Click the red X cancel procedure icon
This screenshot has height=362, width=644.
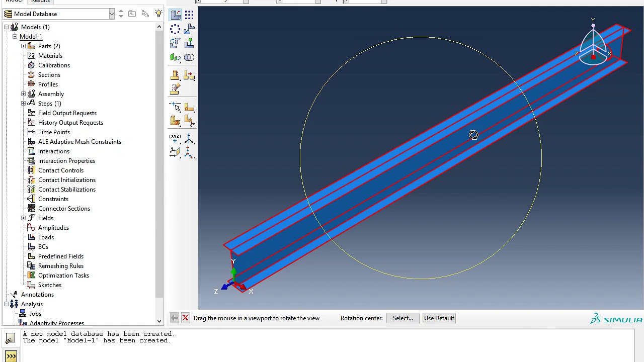pyautogui.click(x=185, y=318)
